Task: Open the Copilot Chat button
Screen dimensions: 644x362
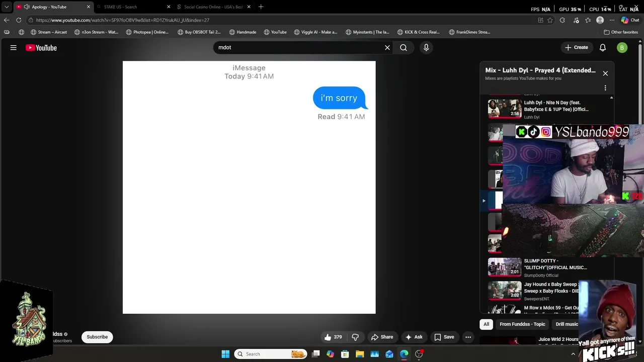Action: 630,20
